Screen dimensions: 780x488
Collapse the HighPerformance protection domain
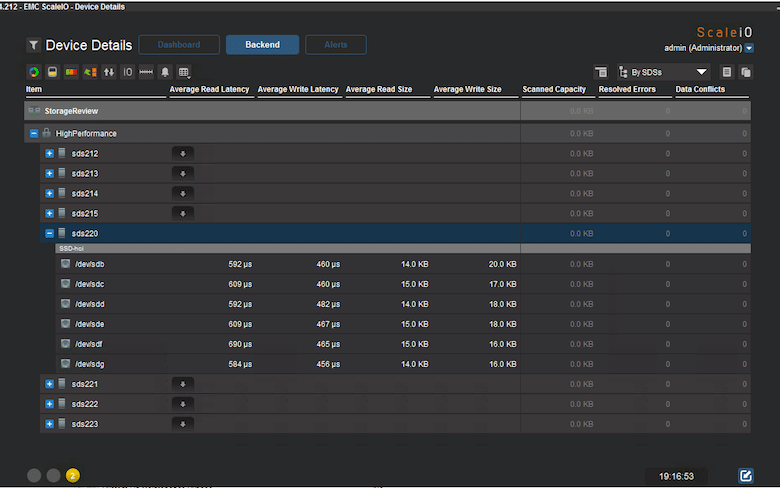pyautogui.click(x=33, y=133)
